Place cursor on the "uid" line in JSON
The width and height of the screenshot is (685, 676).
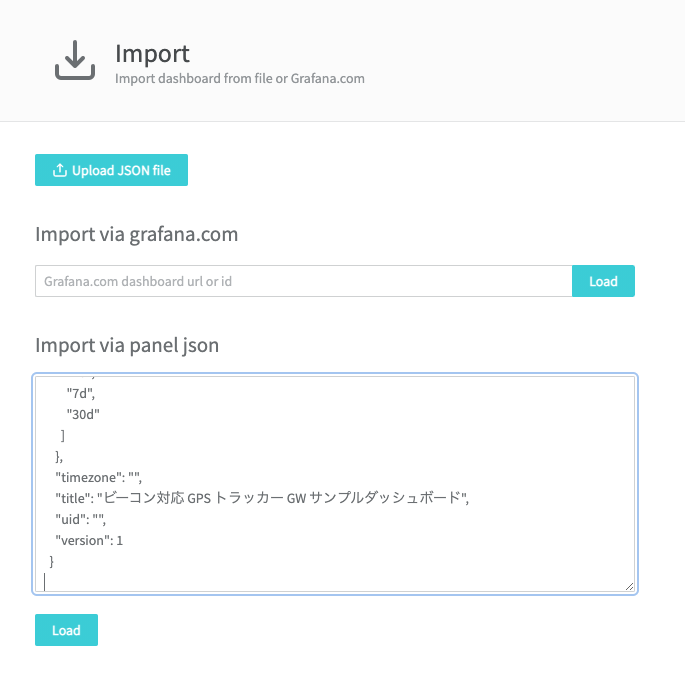pyautogui.click(x=80, y=519)
